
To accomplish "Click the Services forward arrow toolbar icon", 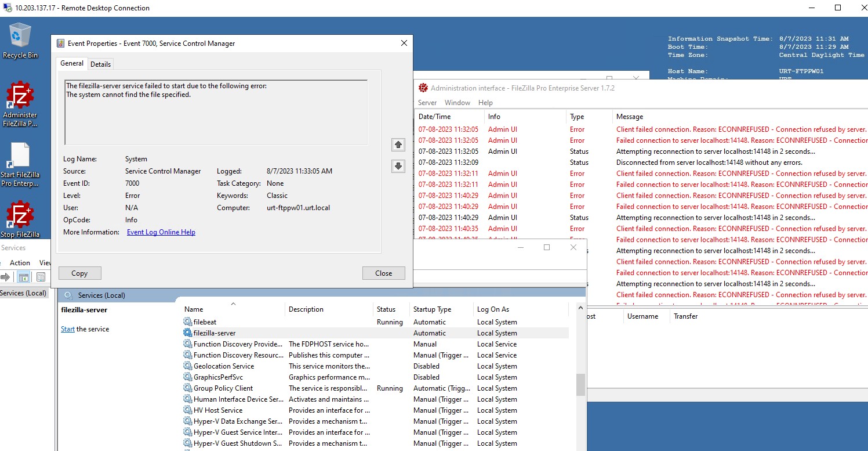I will coord(6,277).
